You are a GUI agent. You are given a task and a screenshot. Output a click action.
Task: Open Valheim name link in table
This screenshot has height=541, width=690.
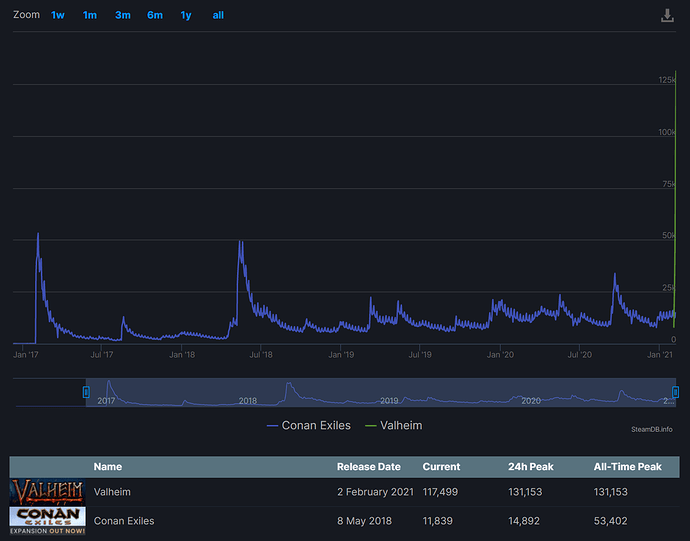[x=112, y=492]
